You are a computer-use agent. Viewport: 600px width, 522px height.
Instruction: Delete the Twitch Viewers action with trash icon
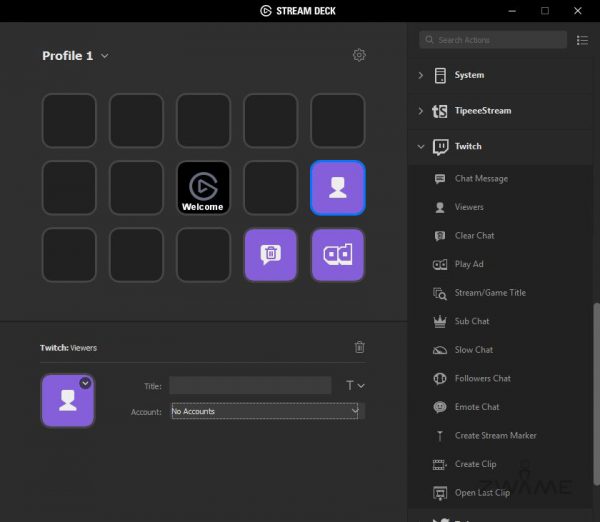coord(359,347)
